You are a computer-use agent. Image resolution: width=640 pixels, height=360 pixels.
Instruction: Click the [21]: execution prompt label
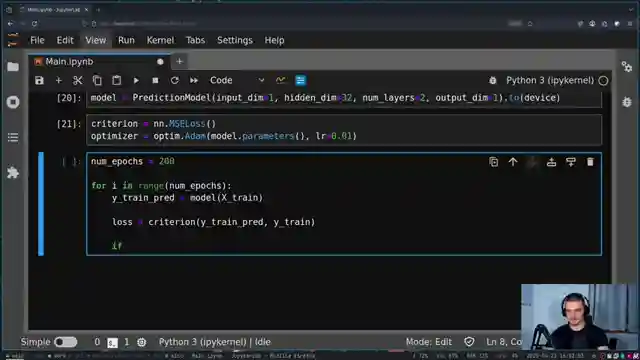(69, 124)
